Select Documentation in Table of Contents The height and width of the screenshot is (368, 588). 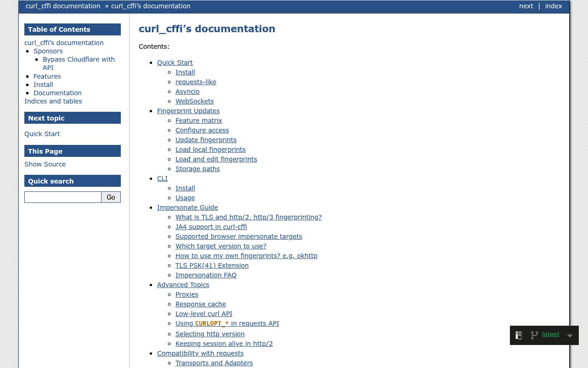(x=57, y=93)
